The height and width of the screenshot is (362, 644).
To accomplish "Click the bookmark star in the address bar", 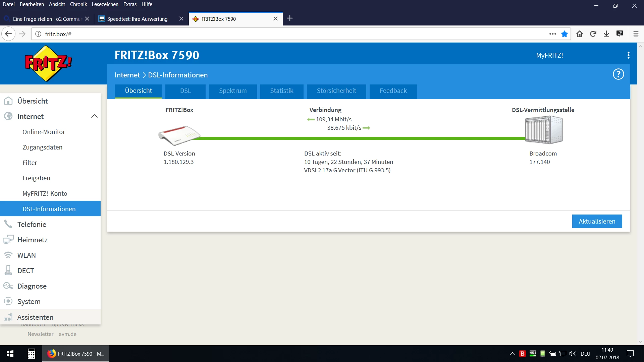I will 565,34.
